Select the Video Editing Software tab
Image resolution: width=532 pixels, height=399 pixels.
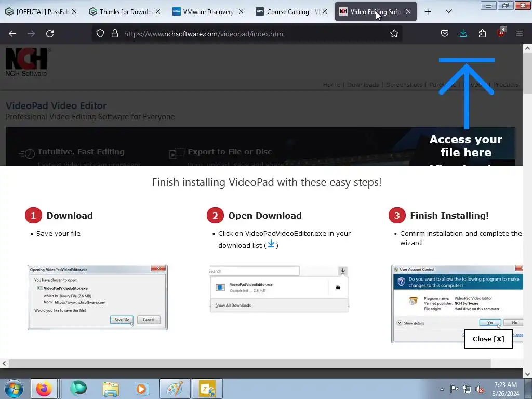coord(375,11)
